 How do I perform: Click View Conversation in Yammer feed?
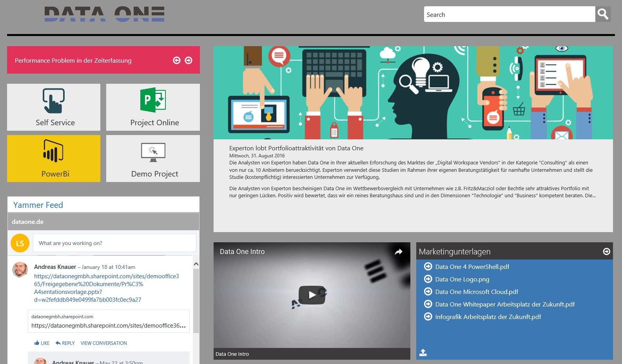[103, 343]
